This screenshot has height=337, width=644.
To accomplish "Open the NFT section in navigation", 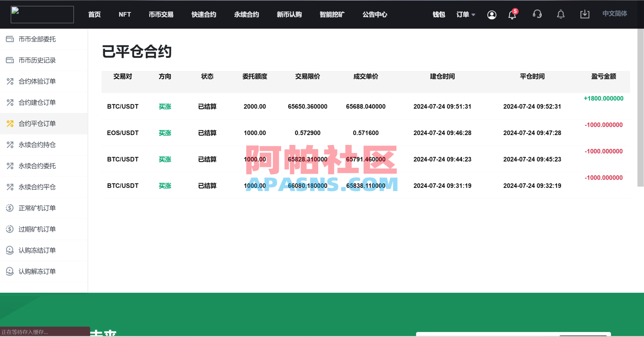I will tap(125, 14).
